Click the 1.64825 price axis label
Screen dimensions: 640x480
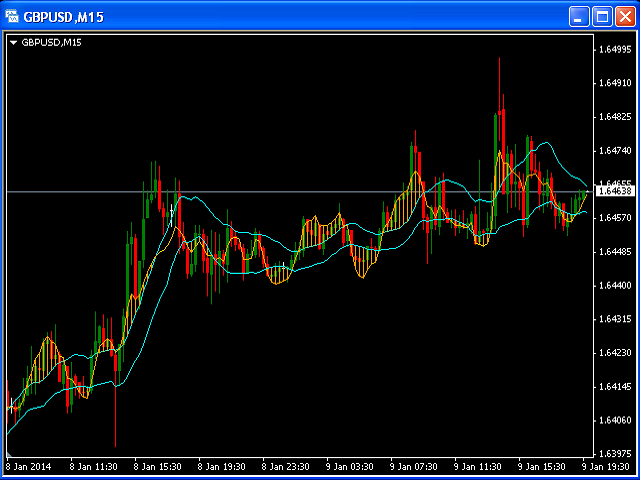(x=615, y=116)
